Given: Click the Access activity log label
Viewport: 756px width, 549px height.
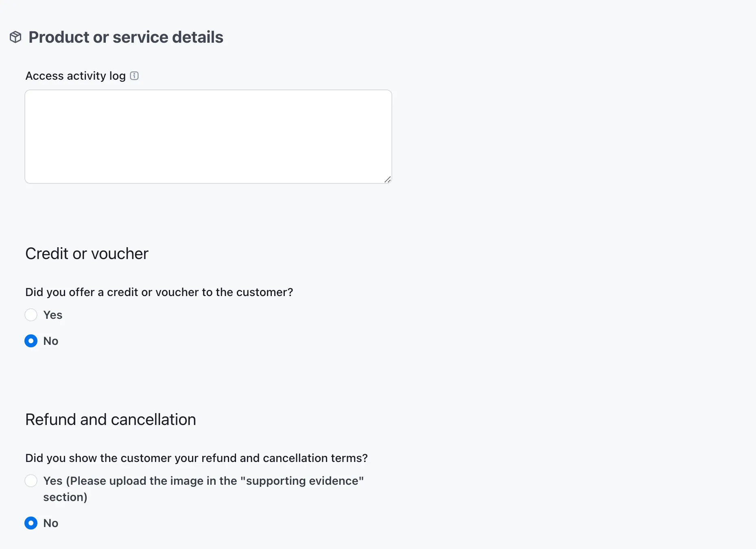Looking at the screenshot, I should (75, 76).
